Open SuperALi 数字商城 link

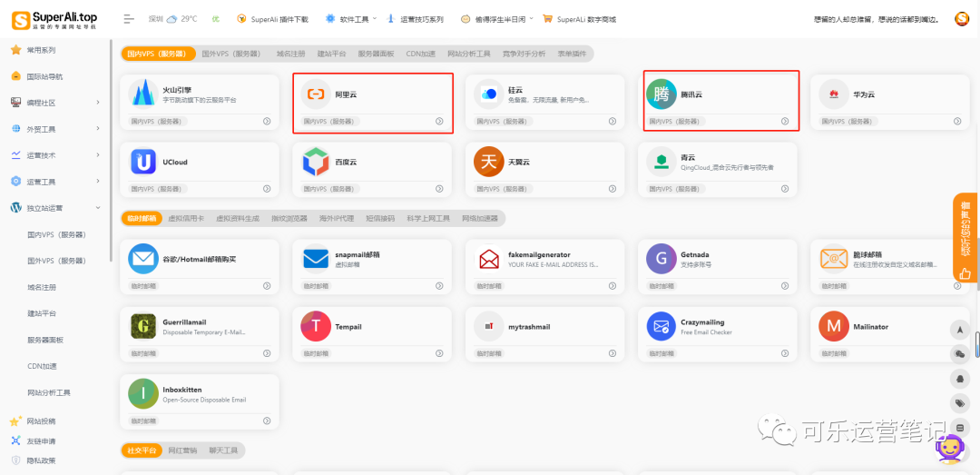pos(579,19)
